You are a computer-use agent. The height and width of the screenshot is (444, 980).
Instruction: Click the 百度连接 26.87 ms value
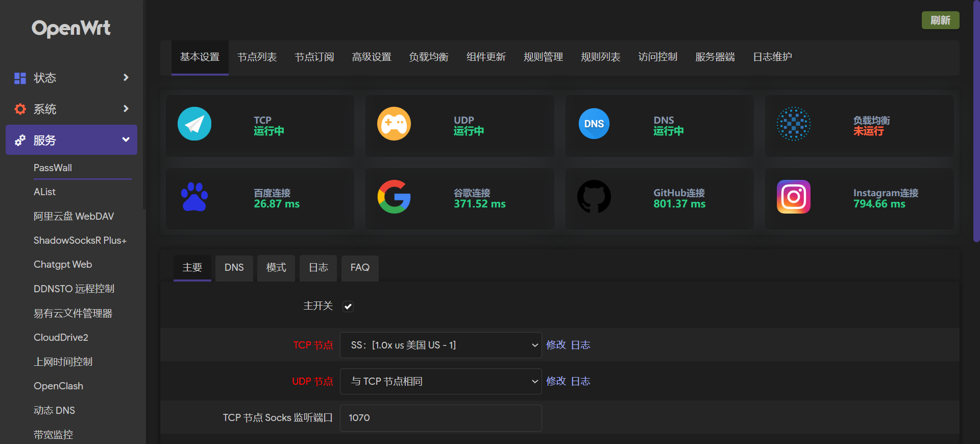(277, 204)
